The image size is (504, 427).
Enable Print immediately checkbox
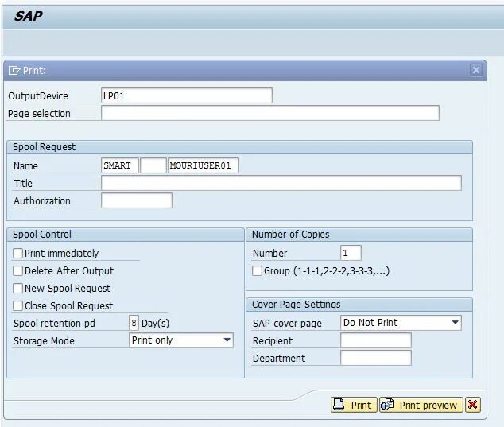[x=18, y=254]
